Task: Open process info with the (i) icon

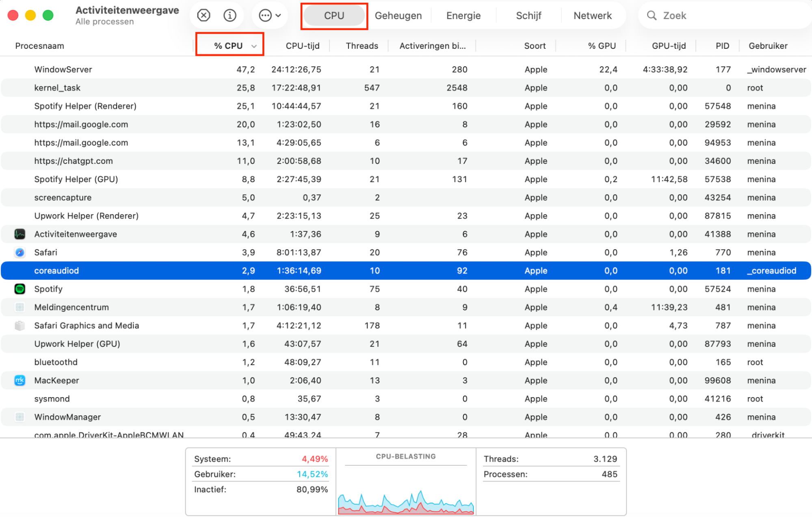Action: 230,15
